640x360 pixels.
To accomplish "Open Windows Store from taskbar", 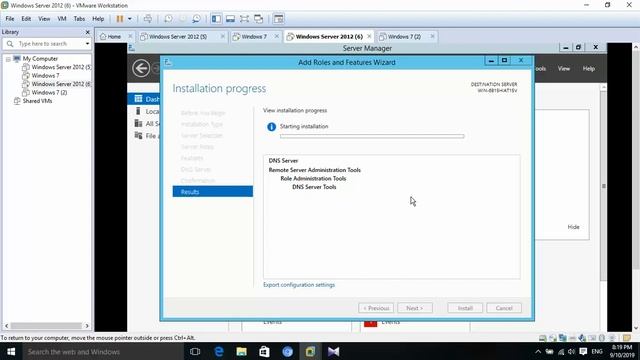I will [x=264, y=351].
